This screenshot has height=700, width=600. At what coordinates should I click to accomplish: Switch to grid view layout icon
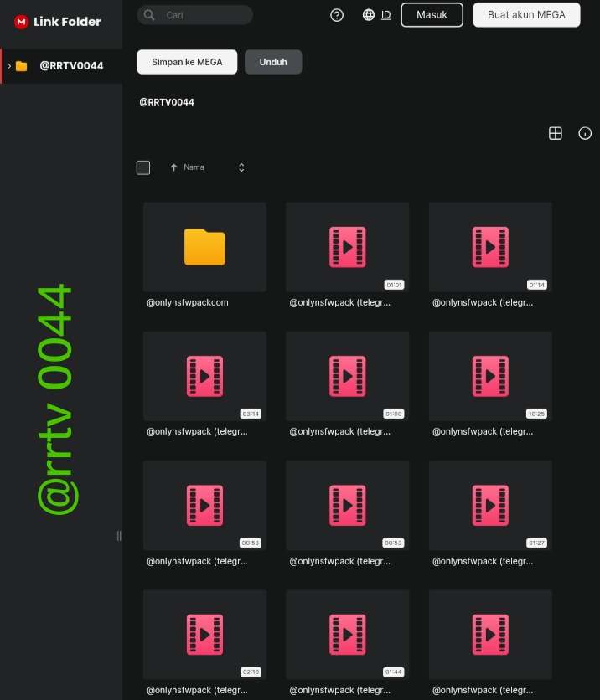pyautogui.click(x=556, y=133)
